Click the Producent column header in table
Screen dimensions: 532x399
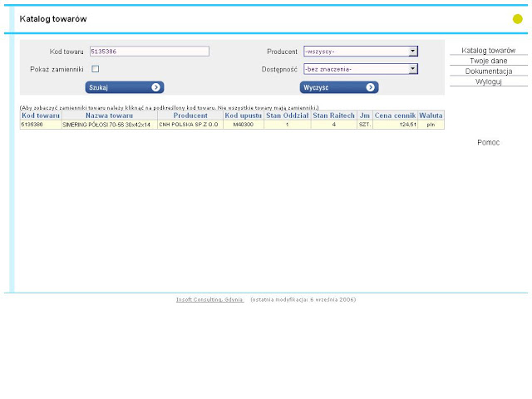pyautogui.click(x=190, y=116)
